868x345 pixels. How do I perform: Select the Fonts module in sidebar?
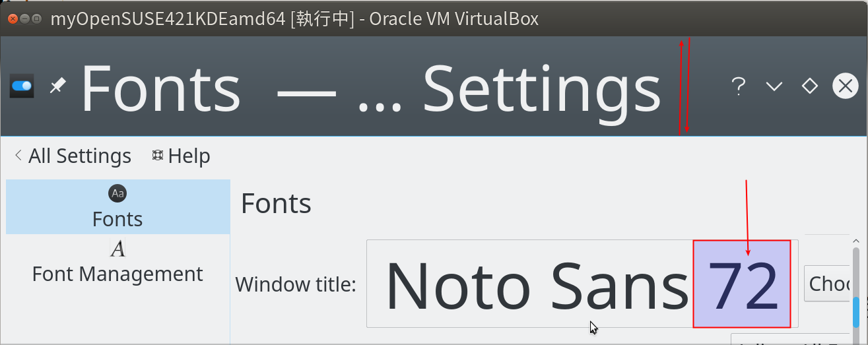coord(117,206)
